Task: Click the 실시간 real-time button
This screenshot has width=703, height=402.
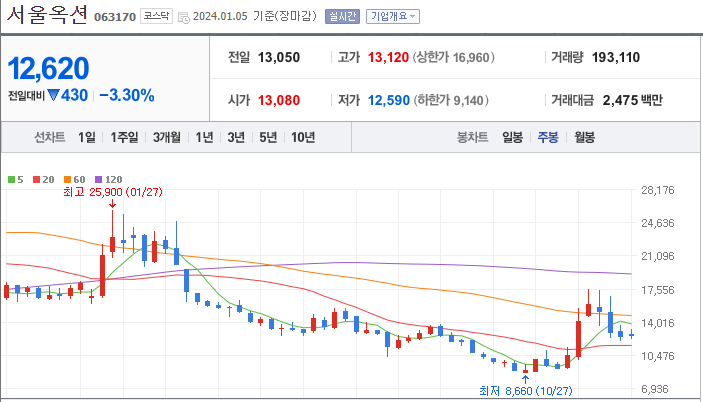Action: [x=342, y=17]
